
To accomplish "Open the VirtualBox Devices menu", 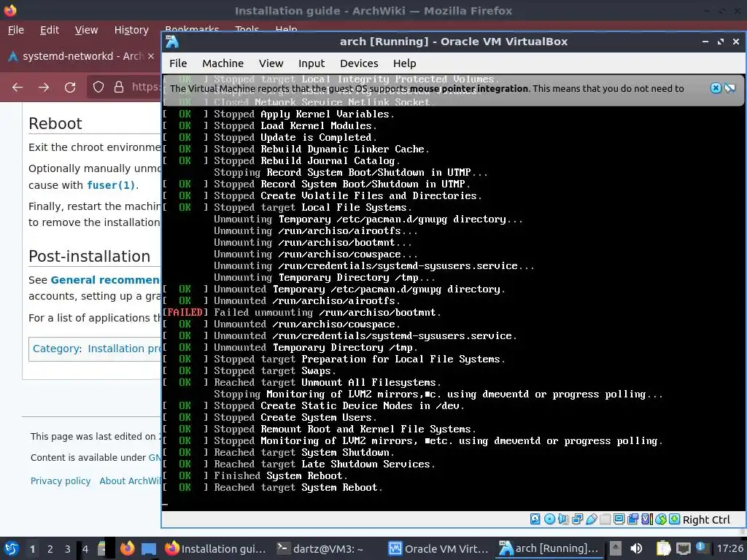I will [x=359, y=63].
